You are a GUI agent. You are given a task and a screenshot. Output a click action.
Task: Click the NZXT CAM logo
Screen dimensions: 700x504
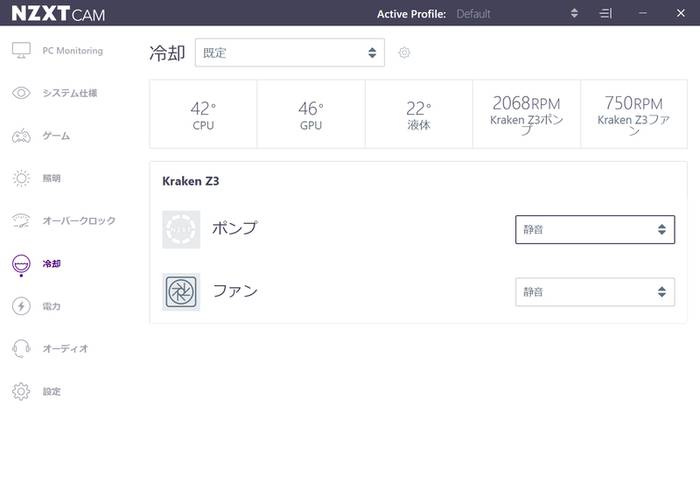(58, 13)
